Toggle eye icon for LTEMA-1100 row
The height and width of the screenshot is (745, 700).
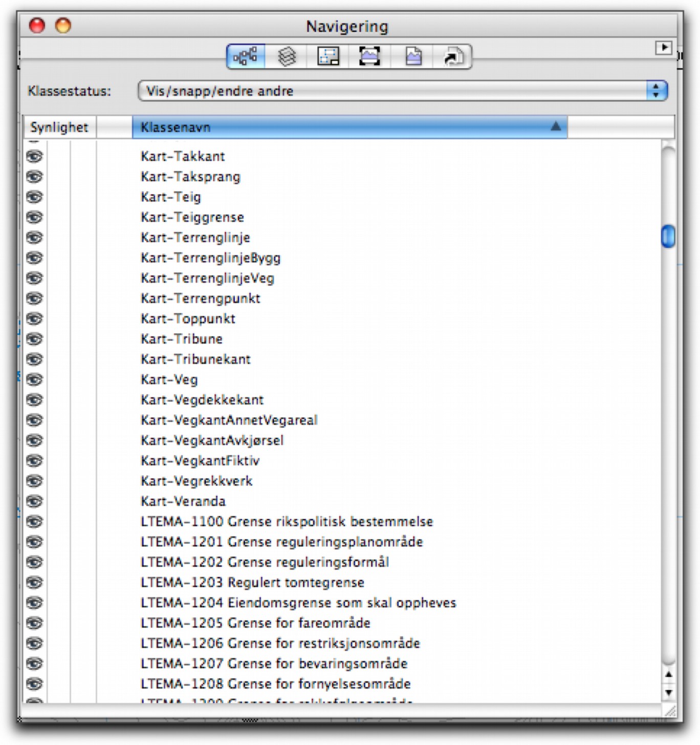pyautogui.click(x=34, y=522)
